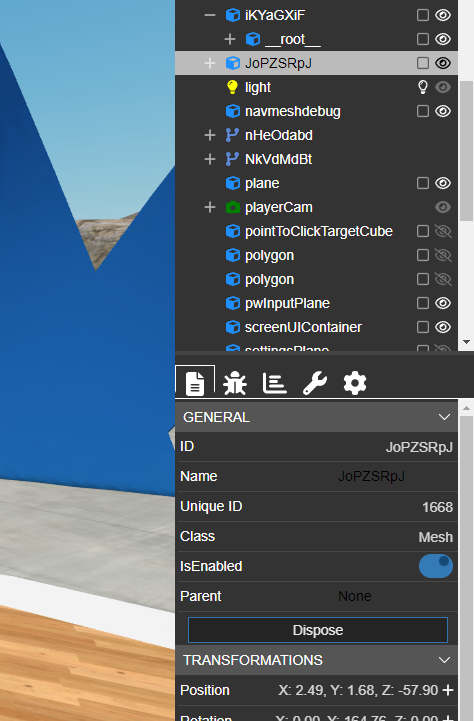The image size is (474, 721).
Task: Check the plane bounding box checkbox
Action: (423, 183)
